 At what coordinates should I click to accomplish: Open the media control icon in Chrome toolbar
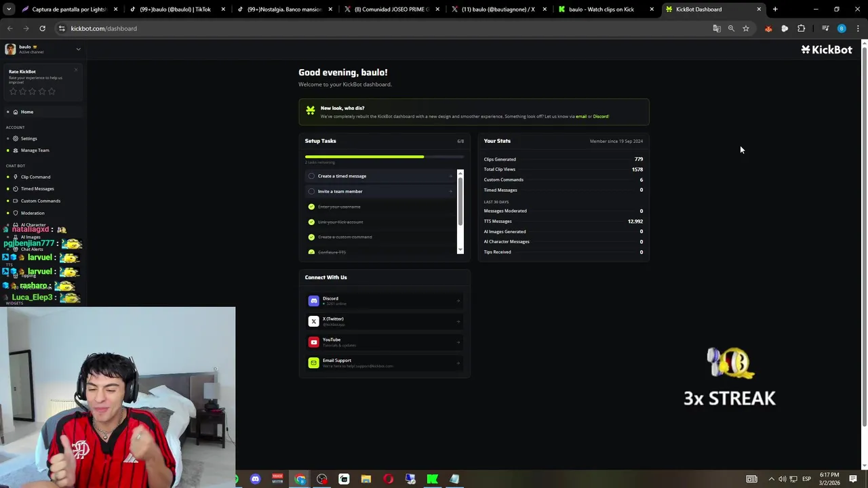[825, 28]
